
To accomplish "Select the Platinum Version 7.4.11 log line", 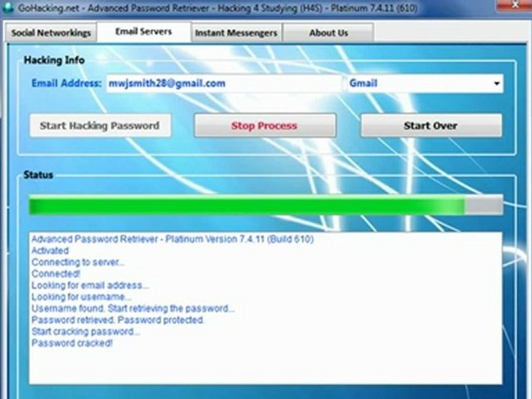I will click(x=173, y=239).
